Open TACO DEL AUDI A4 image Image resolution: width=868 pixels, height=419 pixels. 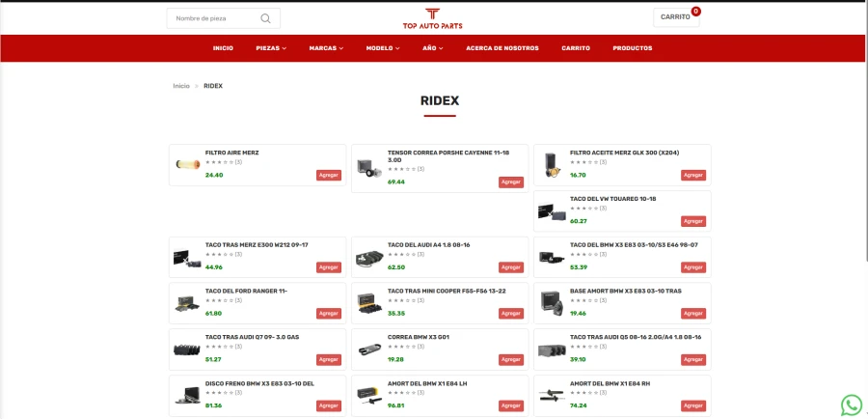(x=369, y=257)
